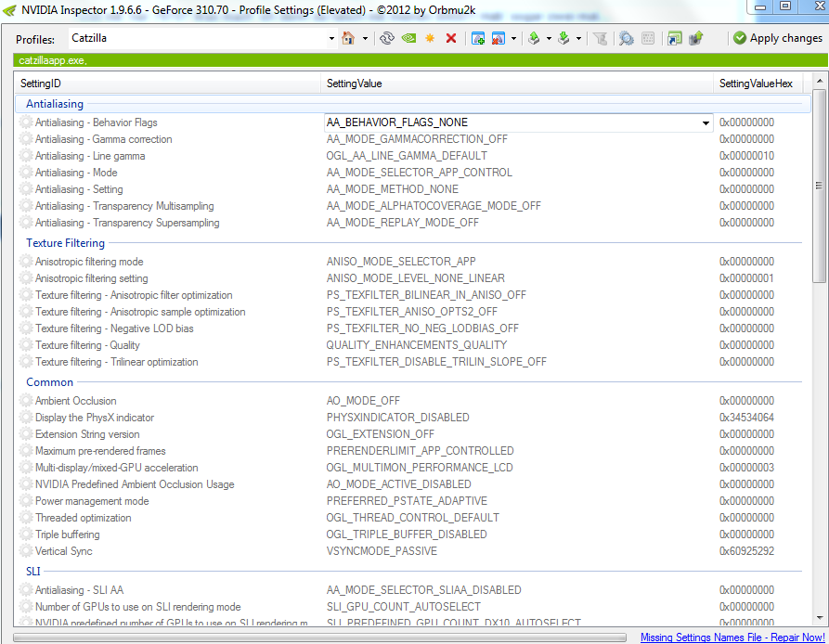
Task: Click the SLI_GPU_COUNT_AUTOSELECT value
Action: pos(404,607)
